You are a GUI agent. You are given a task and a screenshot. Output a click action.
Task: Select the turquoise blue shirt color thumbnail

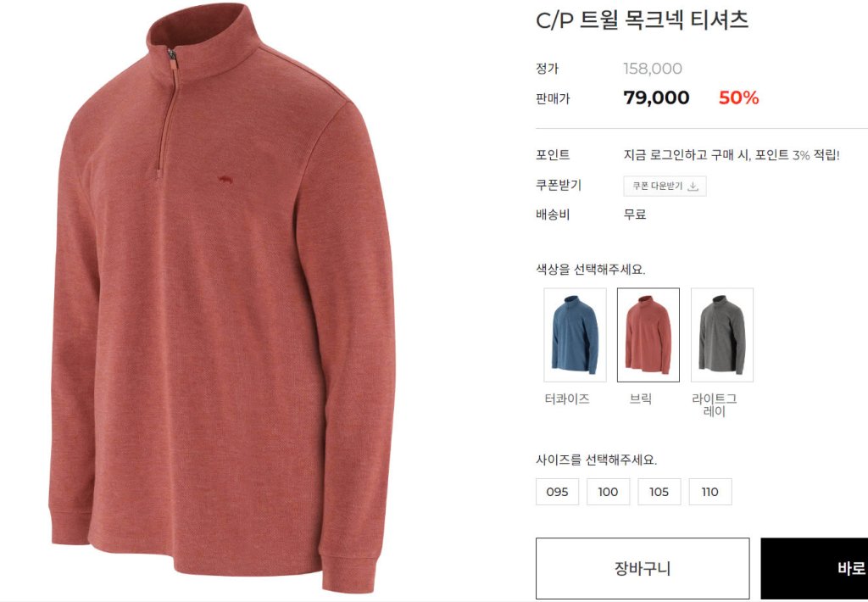point(575,335)
